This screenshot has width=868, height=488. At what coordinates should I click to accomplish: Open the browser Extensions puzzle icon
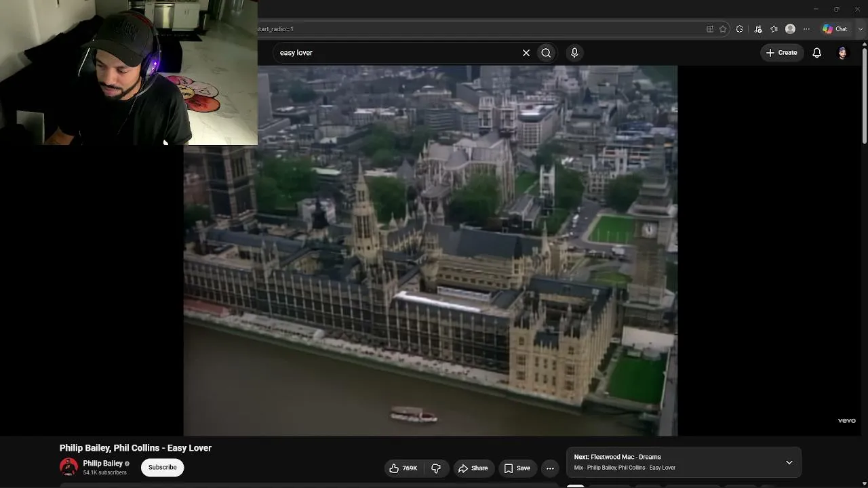click(x=739, y=29)
